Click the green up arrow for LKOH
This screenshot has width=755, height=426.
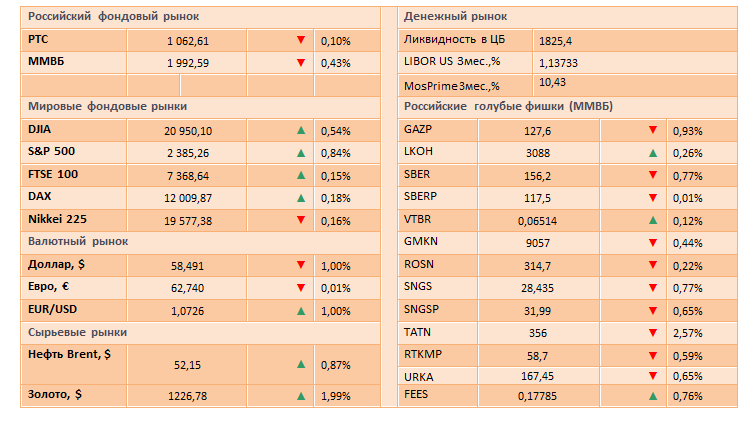[x=652, y=153]
